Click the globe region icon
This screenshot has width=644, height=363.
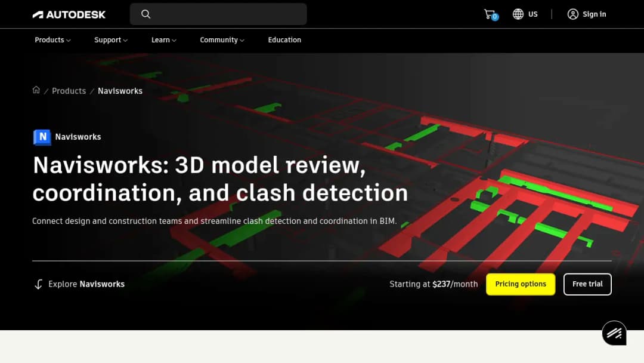[518, 14]
